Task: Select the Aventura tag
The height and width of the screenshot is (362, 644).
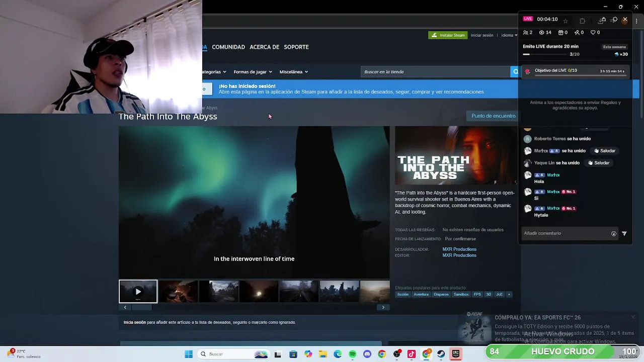Action: pyautogui.click(x=421, y=294)
